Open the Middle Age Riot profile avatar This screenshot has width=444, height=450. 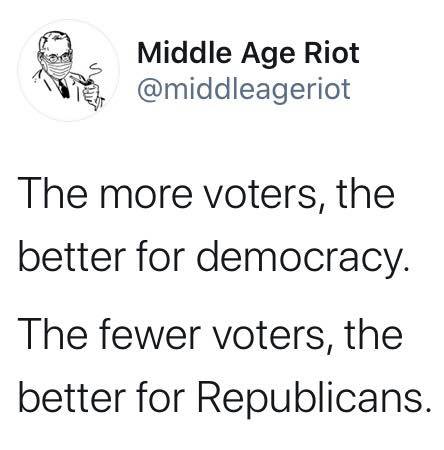click(68, 70)
